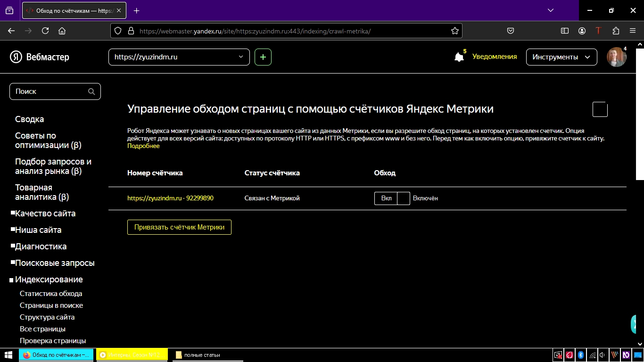
Task: Click the square button beside the heading
Action: [600, 109]
